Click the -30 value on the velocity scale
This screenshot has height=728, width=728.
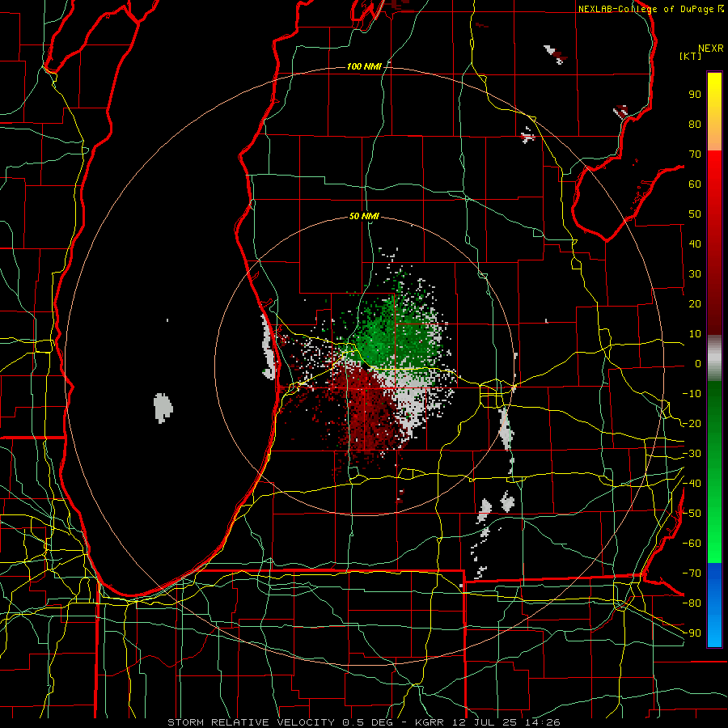point(692,454)
